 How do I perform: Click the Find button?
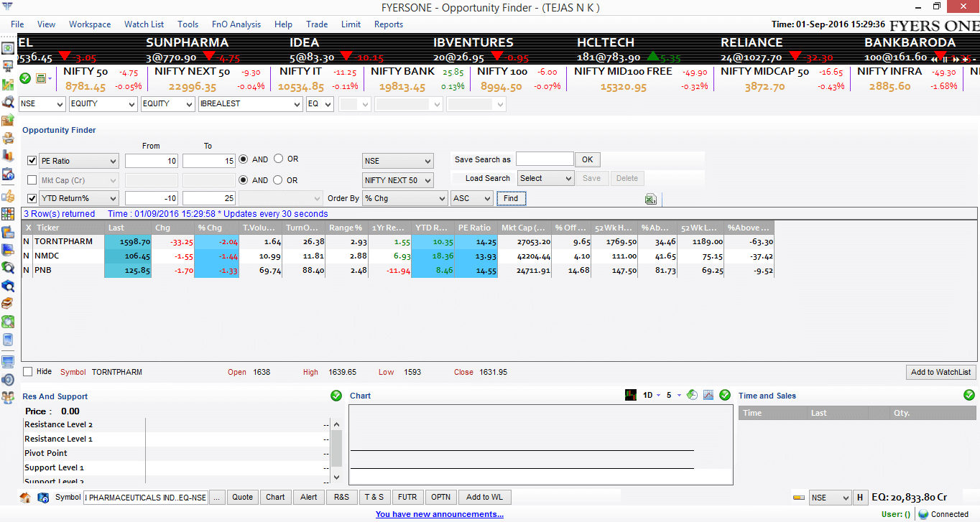pos(511,198)
